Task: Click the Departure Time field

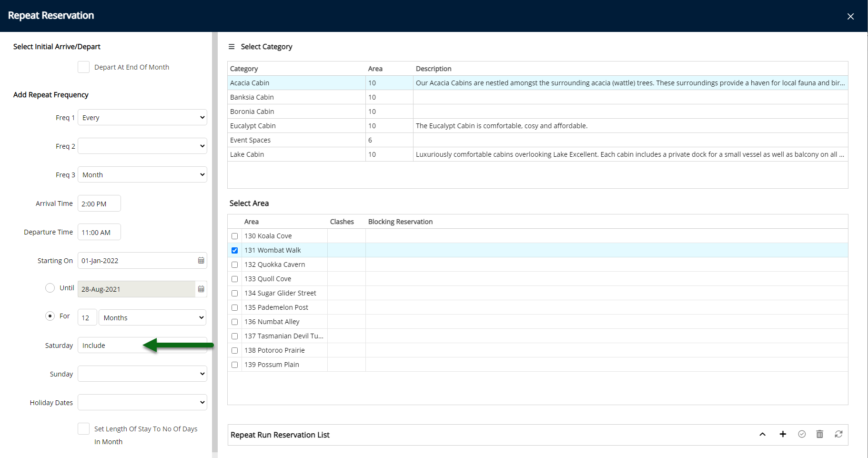Action: pos(99,232)
